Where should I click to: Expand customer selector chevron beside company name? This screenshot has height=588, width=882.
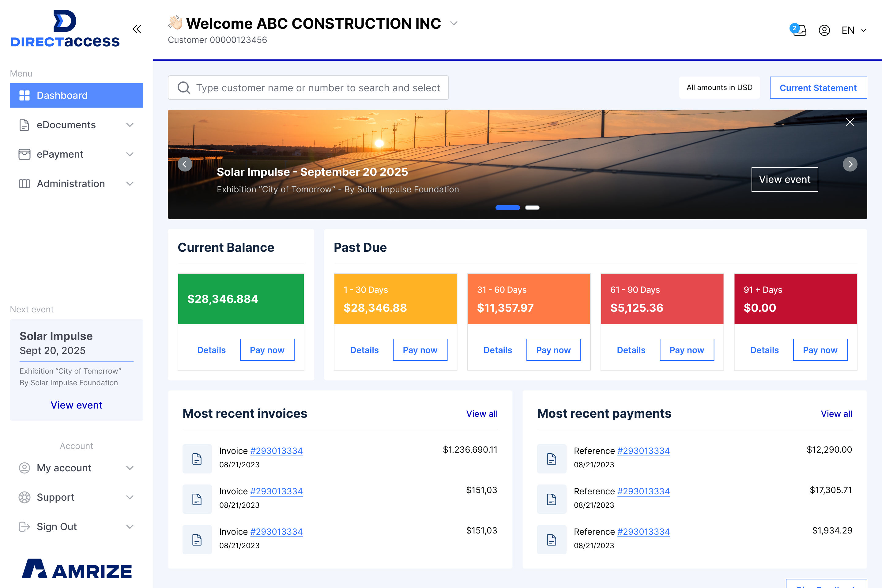[x=454, y=23]
